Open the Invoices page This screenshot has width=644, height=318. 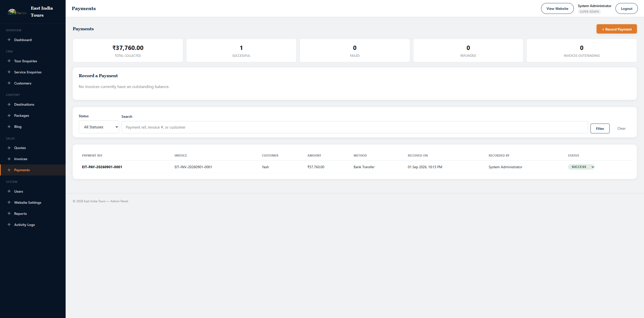pyautogui.click(x=33, y=159)
